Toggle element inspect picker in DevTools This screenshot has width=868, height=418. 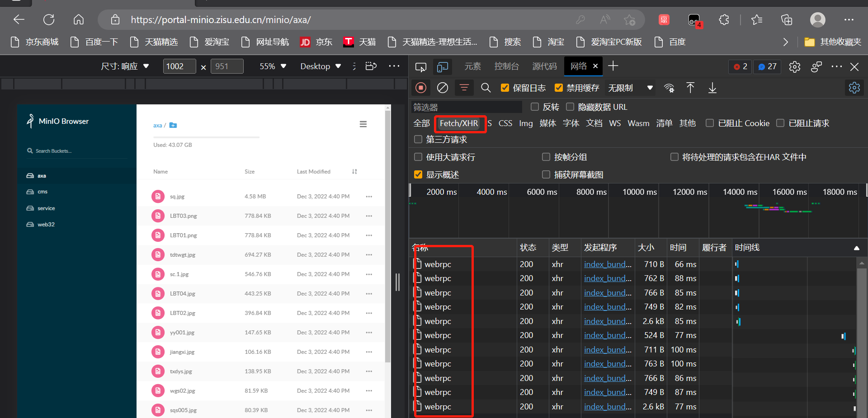420,67
